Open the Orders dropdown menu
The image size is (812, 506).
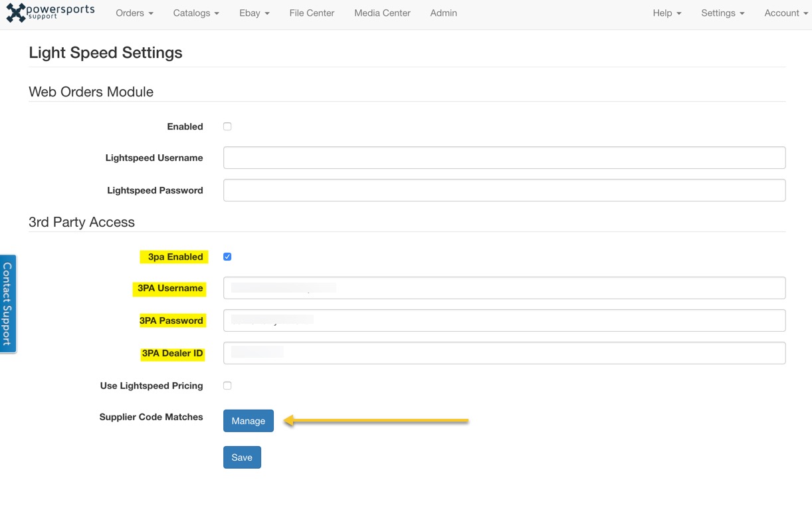[134, 13]
